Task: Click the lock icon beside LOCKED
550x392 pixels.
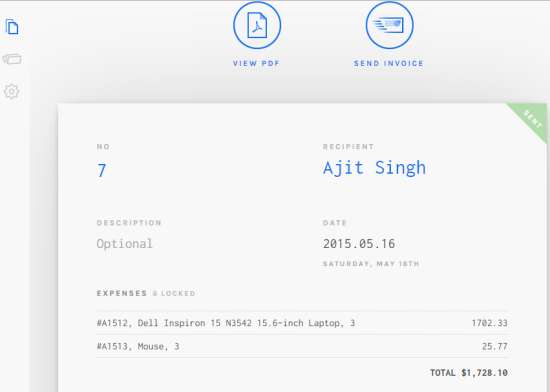Action: pos(155,293)
